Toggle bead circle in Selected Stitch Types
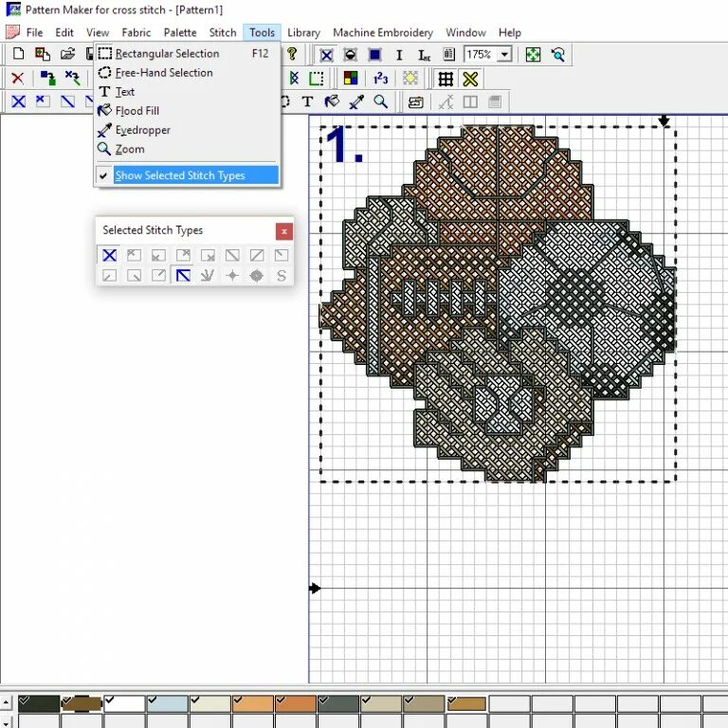Image resolution: width=728 pixels, height=728 pixels. tap(257, 275)
